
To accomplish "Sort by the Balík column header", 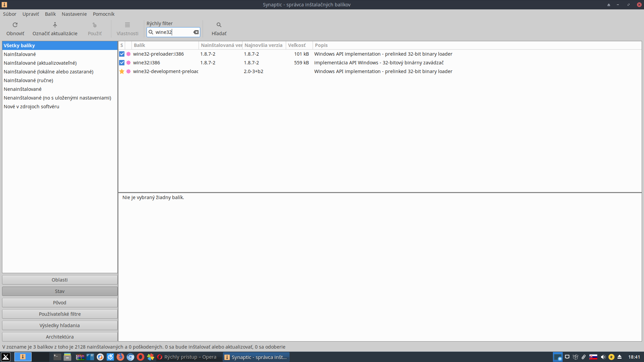I will [x=165, y=45].
